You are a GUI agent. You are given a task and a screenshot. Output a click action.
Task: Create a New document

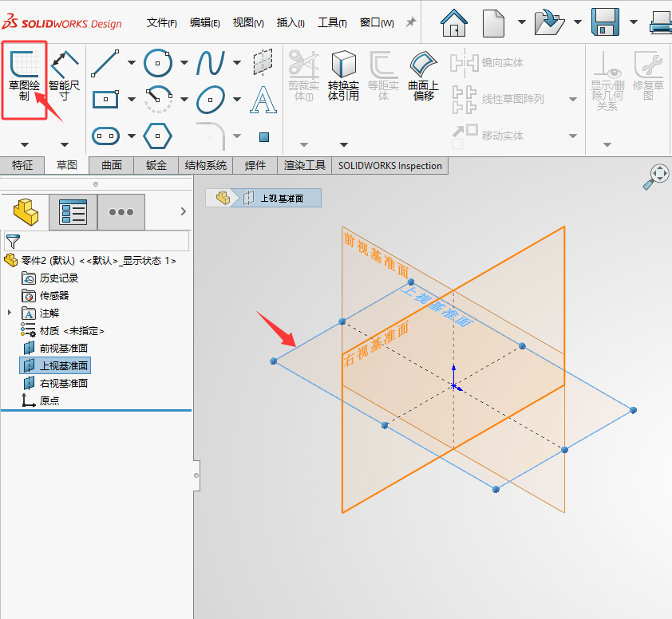(493, 22)
